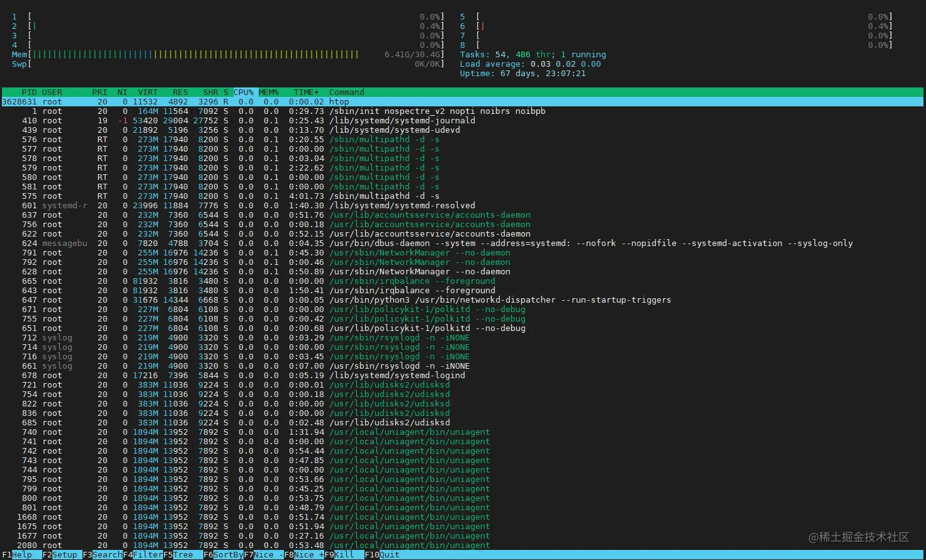
Task: Click the SHR column header
Action: 211,92
